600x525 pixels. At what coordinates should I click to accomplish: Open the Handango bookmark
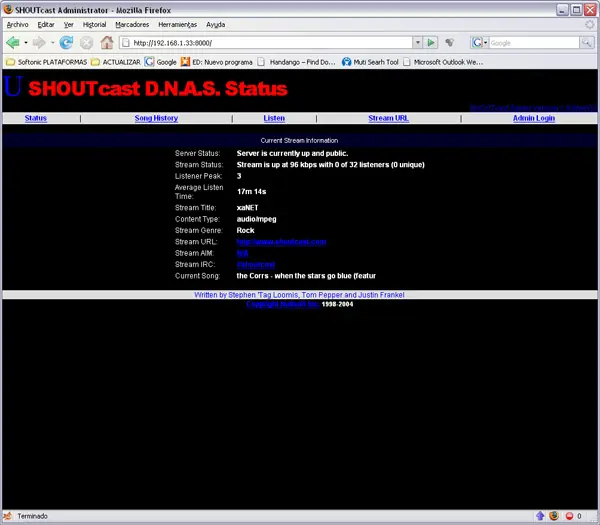[297, 62]
